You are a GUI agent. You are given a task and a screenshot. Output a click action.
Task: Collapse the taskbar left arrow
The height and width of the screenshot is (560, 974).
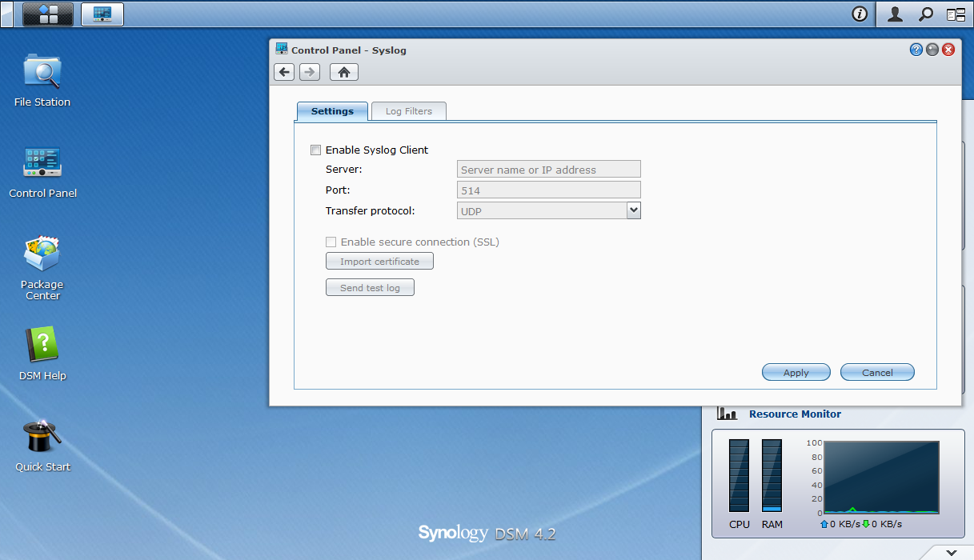(x=6, y=14)
